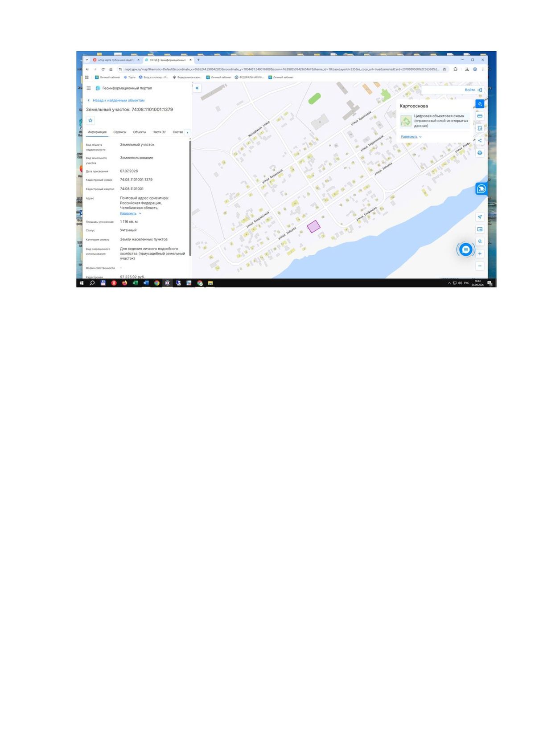This screenshot has height=756, width=535.
Task: Open the Торги bookmark
Action: coord(130,77)
